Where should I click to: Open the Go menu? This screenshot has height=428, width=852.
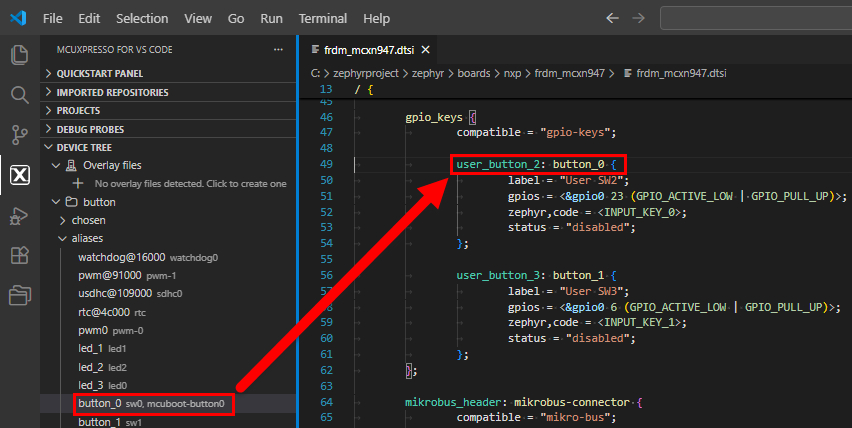click(x=236, y=18)
